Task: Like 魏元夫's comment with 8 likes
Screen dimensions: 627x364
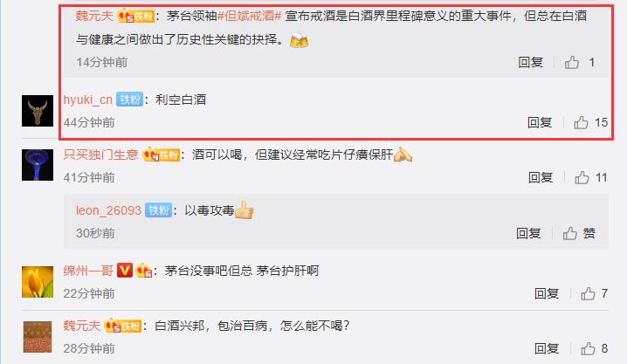Action: (x=588, y=349)
